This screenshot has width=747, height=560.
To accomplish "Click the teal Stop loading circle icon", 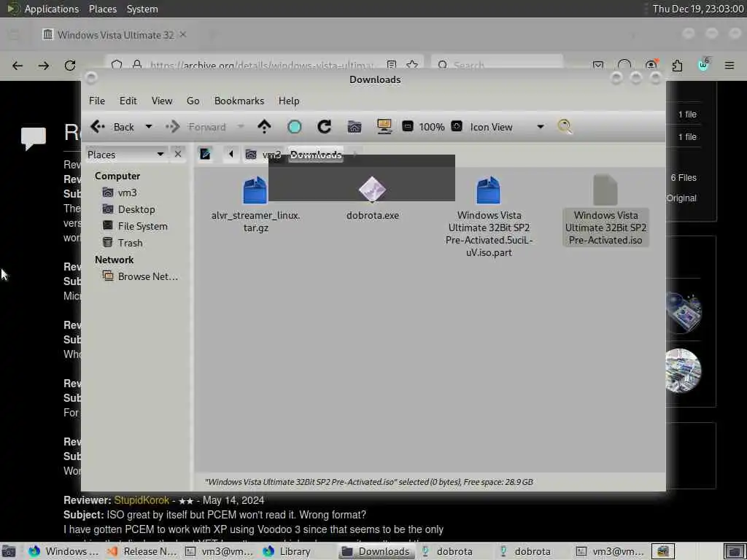I will click(x=295, y=127).
